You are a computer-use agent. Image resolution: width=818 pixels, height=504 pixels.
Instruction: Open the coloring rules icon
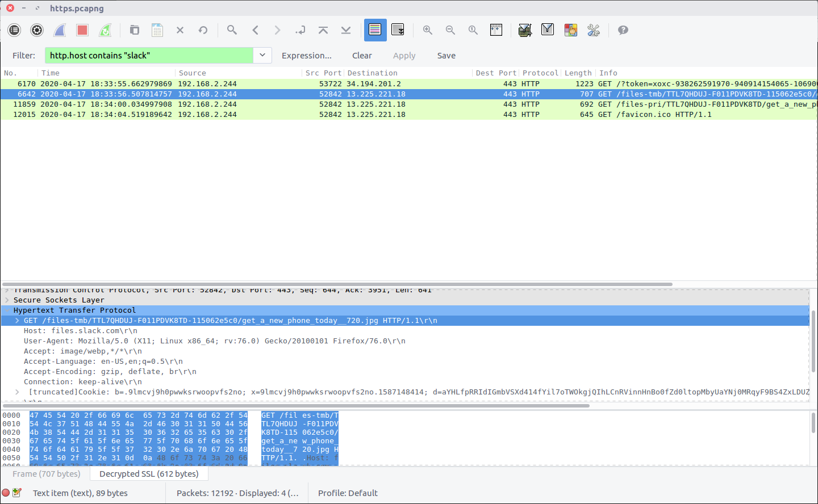(x=570, y=30)
